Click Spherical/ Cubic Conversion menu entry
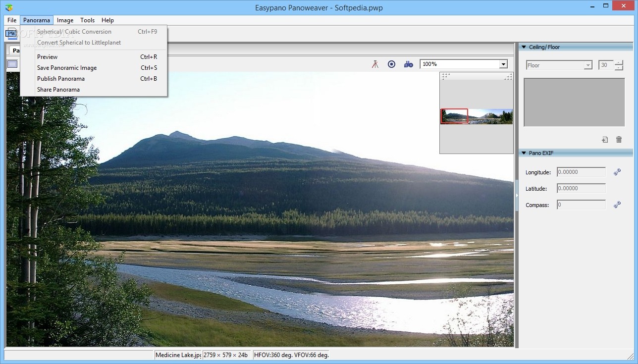638x364 pixels. [x=94, y=32]
